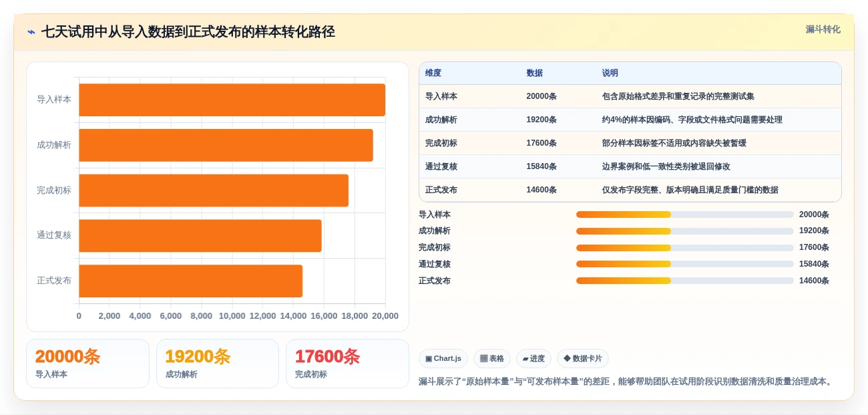
Task: Click the funnel summary sentence at bottom
Action: [627, 382]
